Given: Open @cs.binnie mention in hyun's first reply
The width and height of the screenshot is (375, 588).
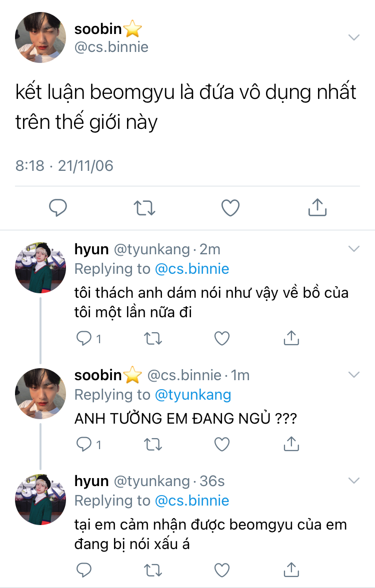Looking at the screenshot, I should 192,269.
